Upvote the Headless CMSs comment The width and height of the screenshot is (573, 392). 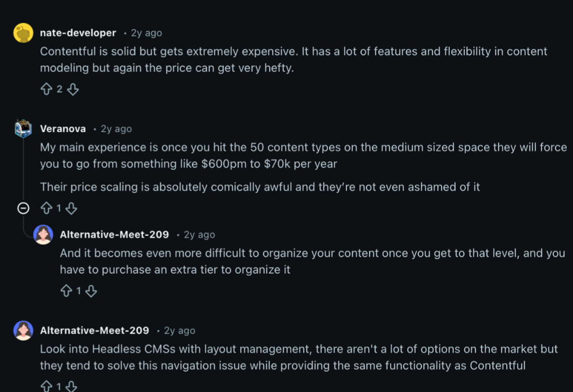point(46,387)
